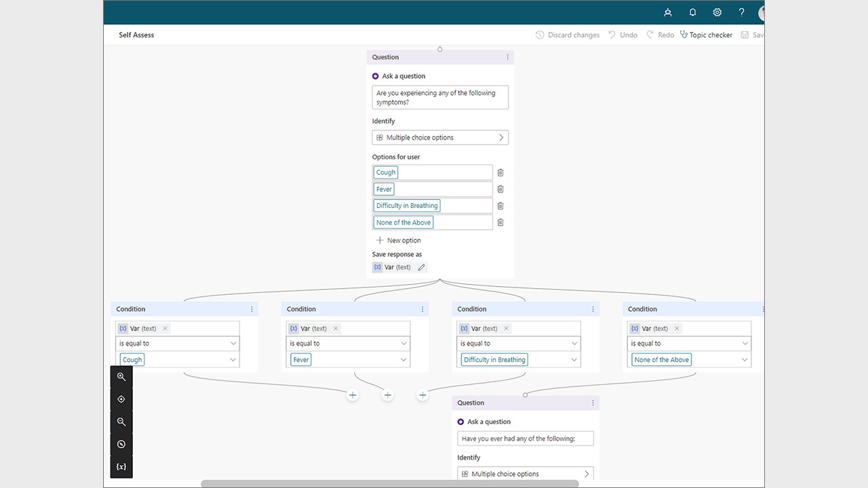Open 'is equal to' dropdown in Cough condition

click(178, 344)
